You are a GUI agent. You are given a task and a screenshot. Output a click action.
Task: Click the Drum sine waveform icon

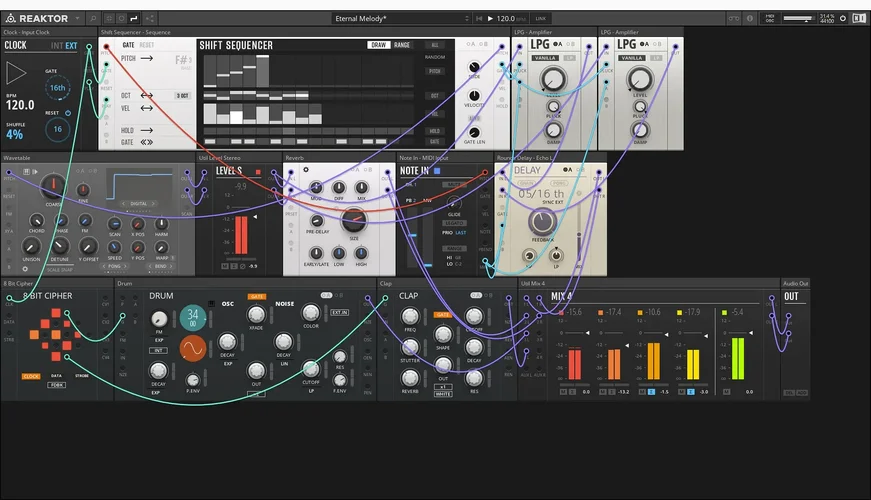[192, 348]
